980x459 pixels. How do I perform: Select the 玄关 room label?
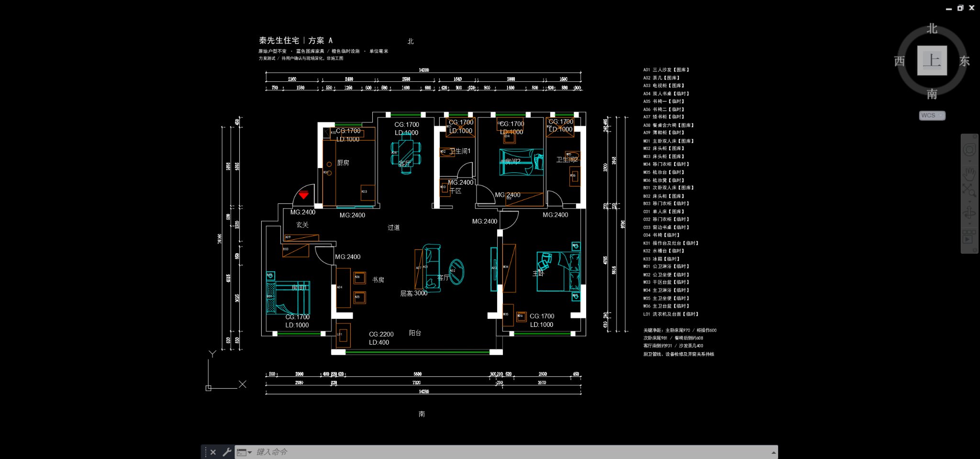[302, 224]
